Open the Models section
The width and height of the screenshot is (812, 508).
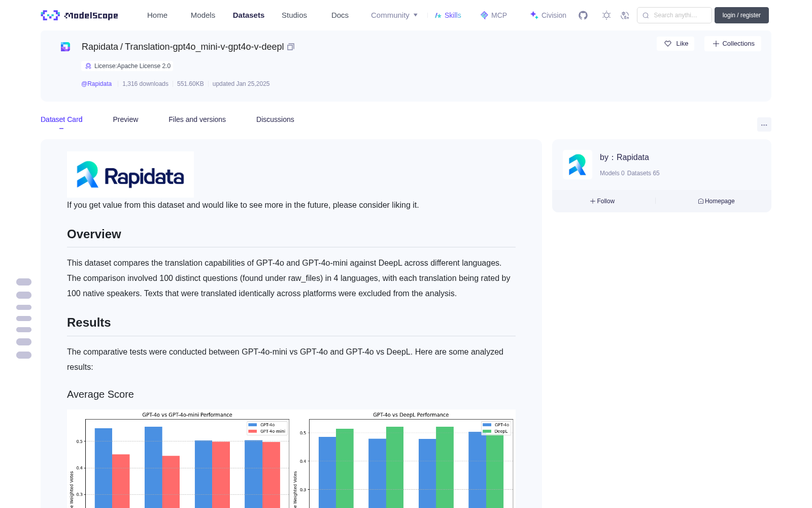tap(203, 15)
